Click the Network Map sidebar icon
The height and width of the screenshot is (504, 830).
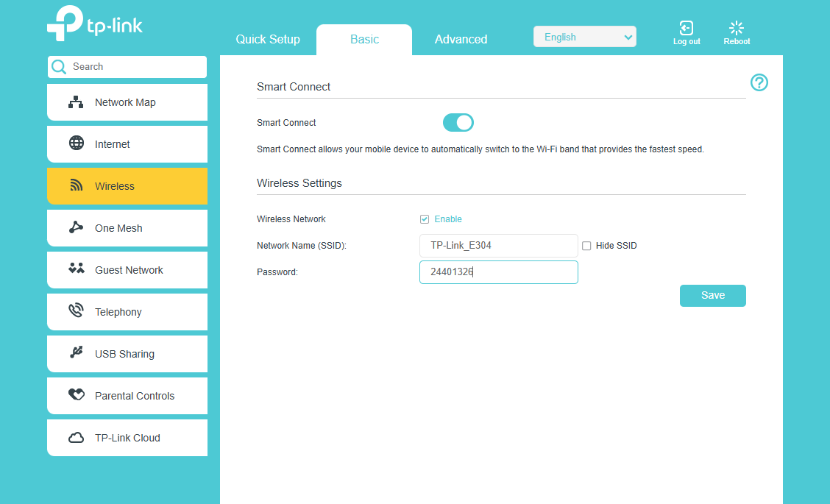coord(76,102)
